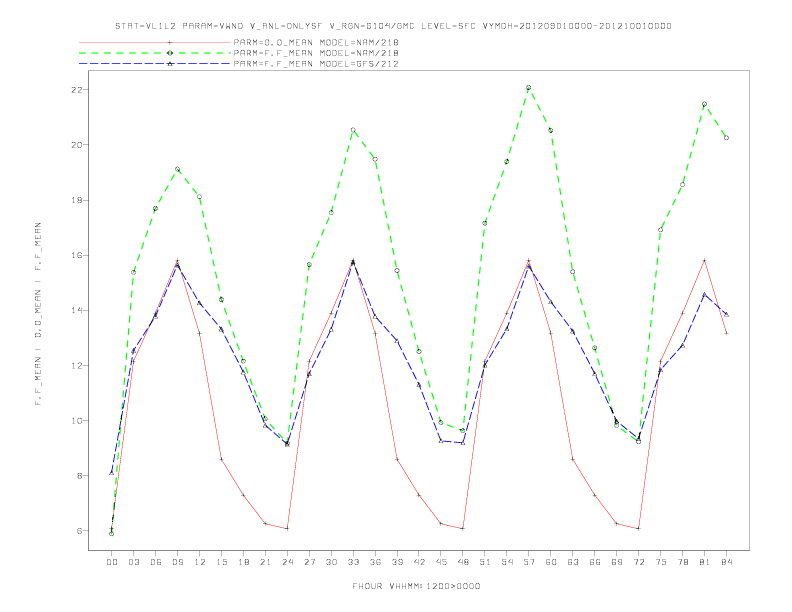The width and height of the screenshot is (792, 612).
Task: Click the chart title beginning STAT=VL1L2
Action: coord(393,26)
